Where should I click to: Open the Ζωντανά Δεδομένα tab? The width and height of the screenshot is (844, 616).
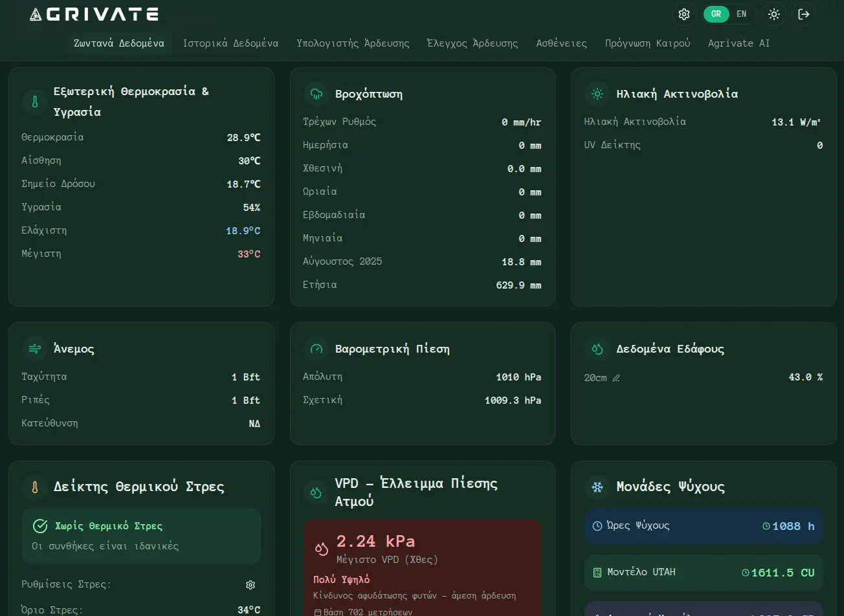tap(119, 43)
